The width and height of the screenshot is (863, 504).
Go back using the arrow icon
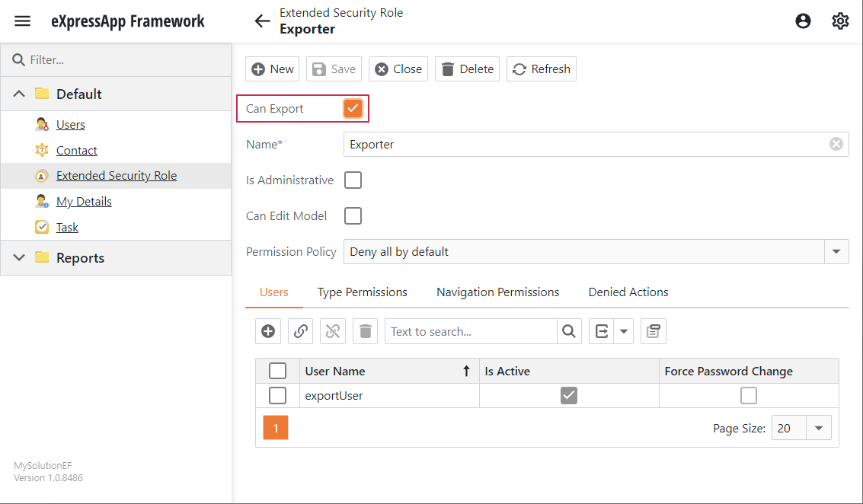[263, 21]
